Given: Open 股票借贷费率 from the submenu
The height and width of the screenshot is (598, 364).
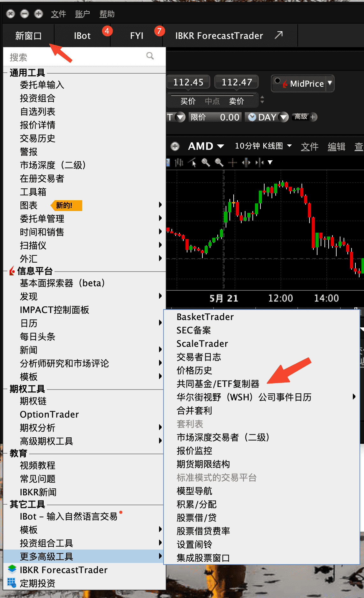Looking at the screenshot, I should click(x=203, y=531).
